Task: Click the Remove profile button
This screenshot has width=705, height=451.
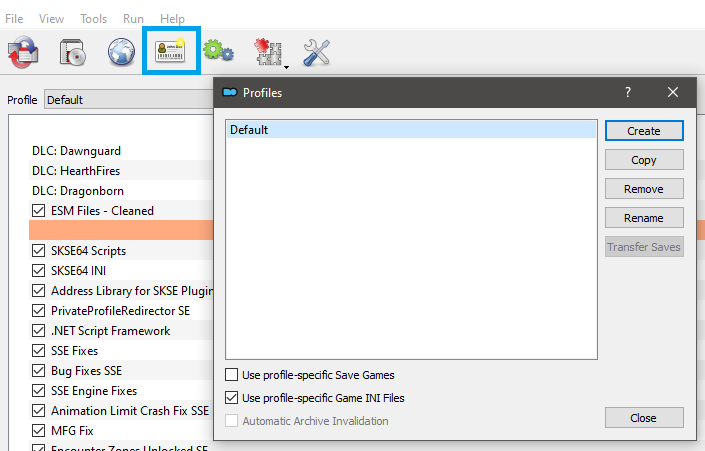Action: point(644,189)
